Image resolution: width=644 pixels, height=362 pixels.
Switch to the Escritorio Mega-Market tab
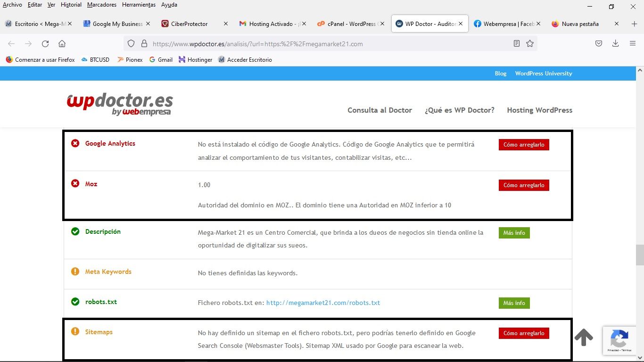pos(39,24)
